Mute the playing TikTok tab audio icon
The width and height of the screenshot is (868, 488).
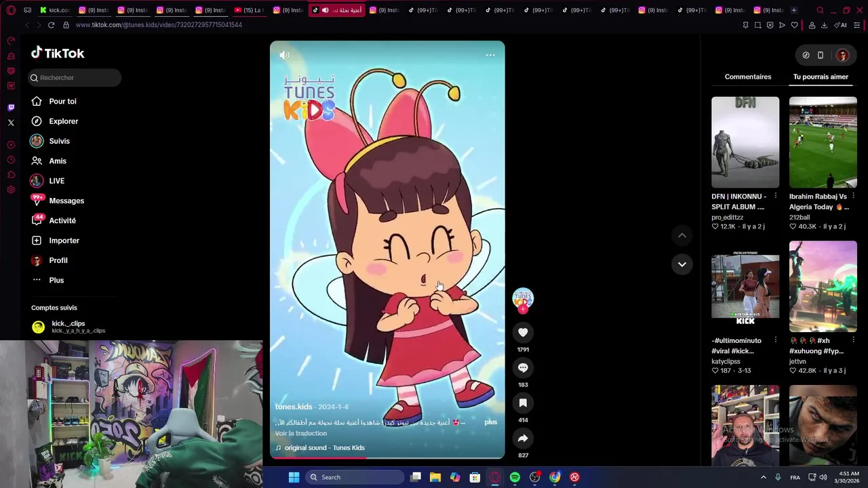pyautogui.click(x=325, y=10)
